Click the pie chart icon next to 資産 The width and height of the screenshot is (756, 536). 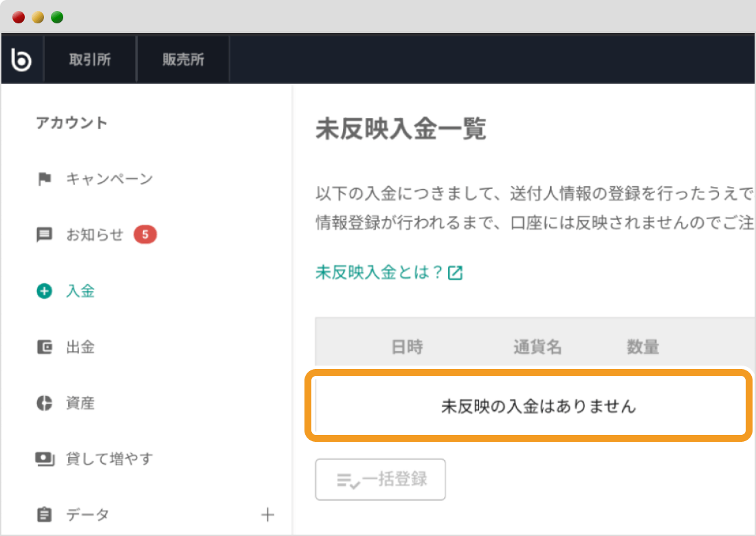point(43,403)
